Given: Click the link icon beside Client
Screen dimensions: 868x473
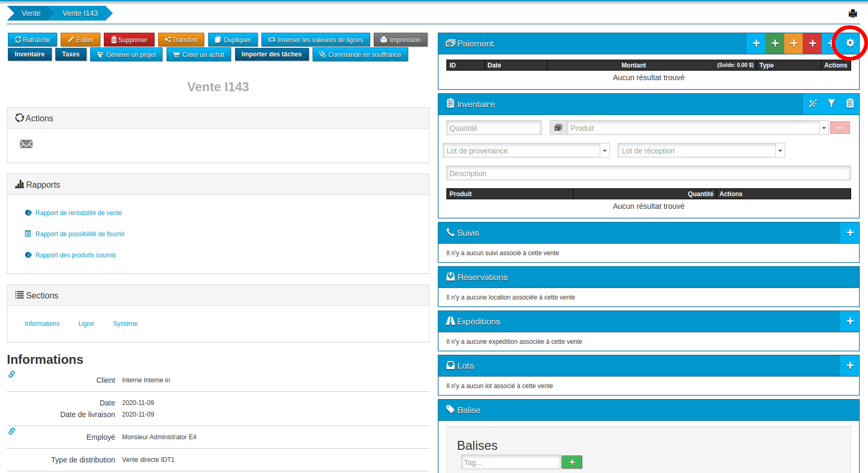Looking at the screenshot, I should (x=12, y=374).
